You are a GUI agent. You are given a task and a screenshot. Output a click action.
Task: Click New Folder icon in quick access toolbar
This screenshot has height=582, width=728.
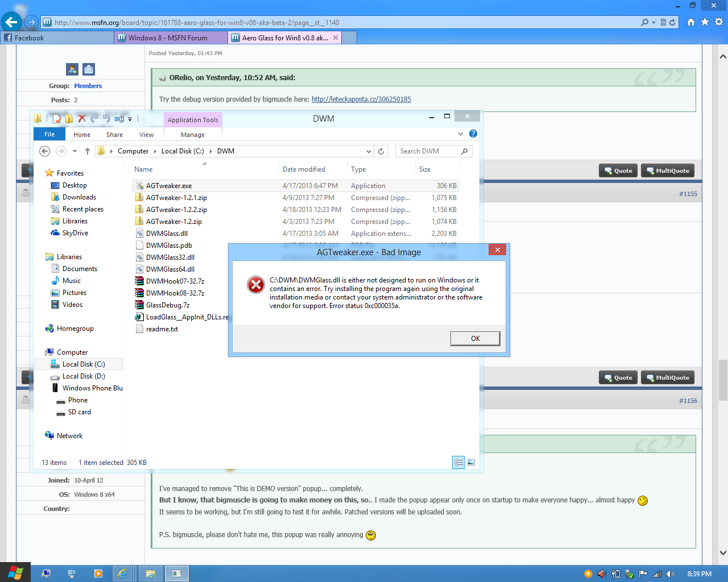click(69, 119)
